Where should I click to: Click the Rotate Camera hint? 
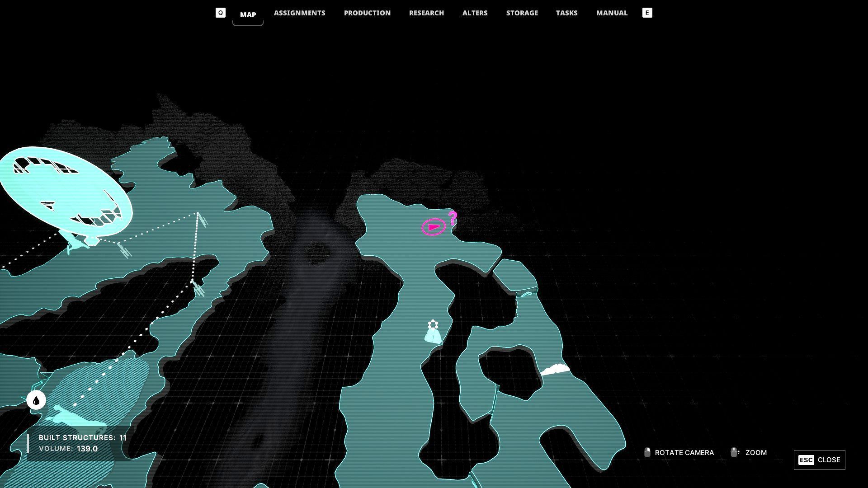click(x=679, y=453)
